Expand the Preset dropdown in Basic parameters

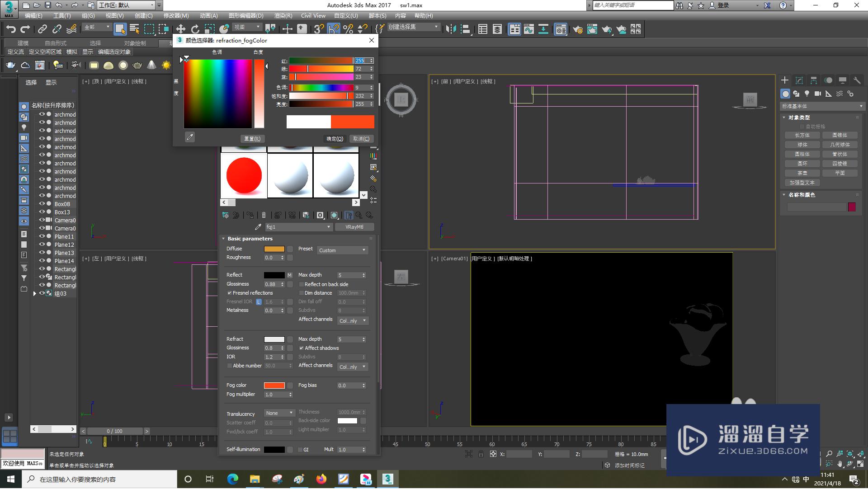342,249
